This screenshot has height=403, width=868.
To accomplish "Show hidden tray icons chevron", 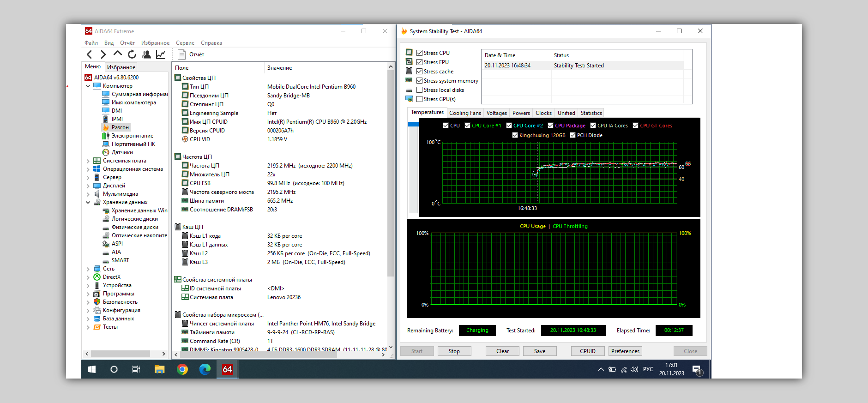I will [601, 369].
